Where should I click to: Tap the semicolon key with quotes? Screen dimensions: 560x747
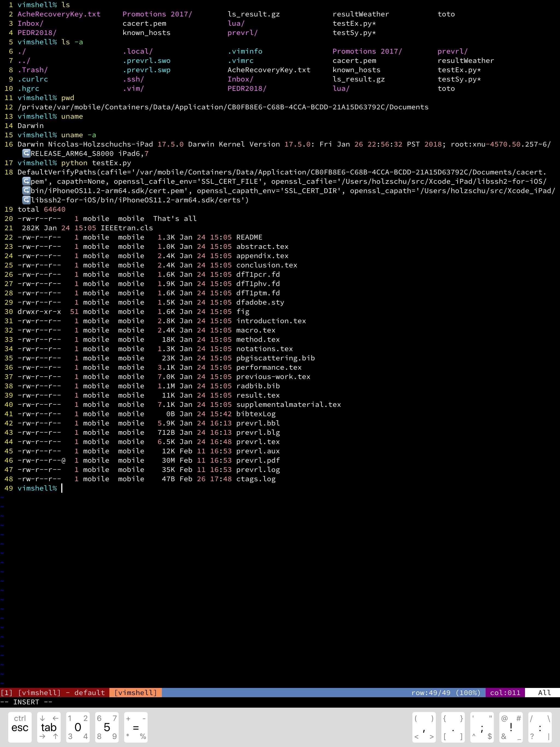[482, 727]
